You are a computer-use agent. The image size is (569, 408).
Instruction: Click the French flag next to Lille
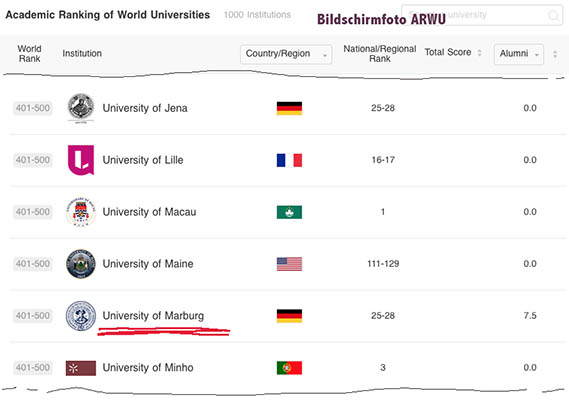click(x=289, y=160)
